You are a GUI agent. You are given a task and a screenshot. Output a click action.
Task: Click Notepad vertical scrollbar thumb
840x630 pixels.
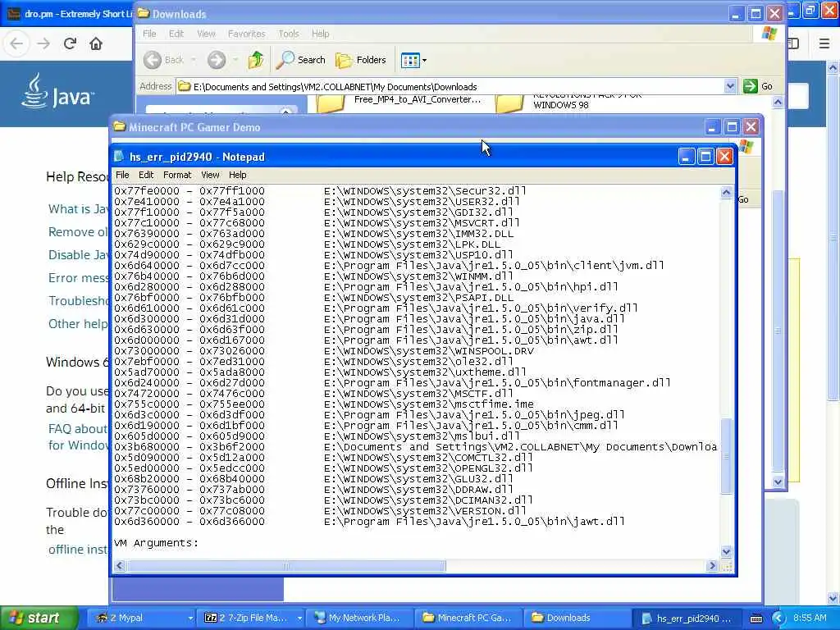click(x=727, y=456)
